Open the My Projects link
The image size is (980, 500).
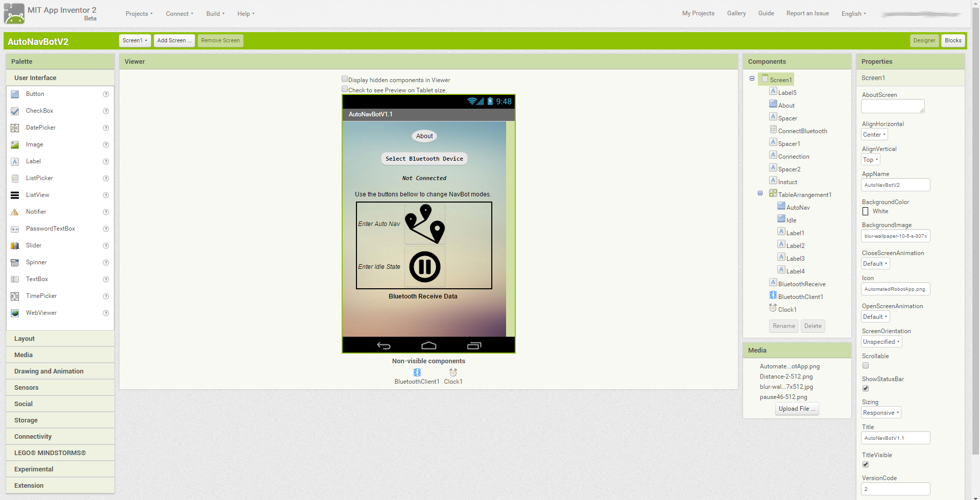click(698, 13)
